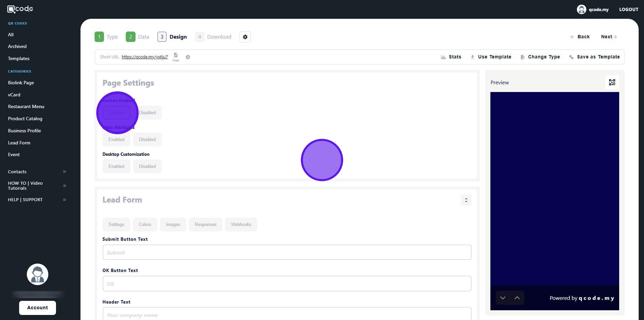Click the Submit Button Text field
Image resolution: width=644 pixels, height=320 pixels.
click(x=287, y=253)
